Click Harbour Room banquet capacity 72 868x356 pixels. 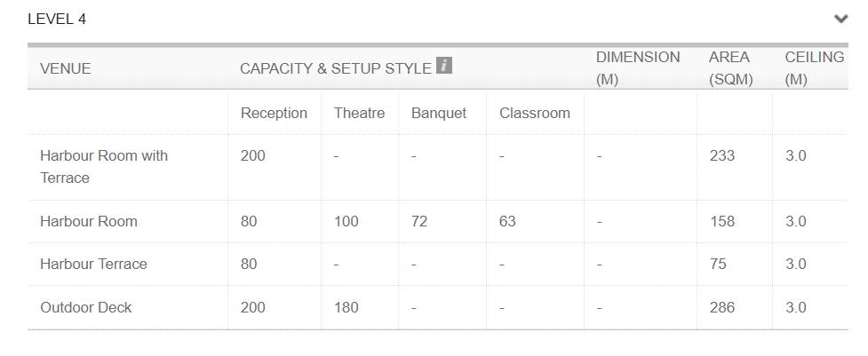pyautogui.click(x=419, y=222)
